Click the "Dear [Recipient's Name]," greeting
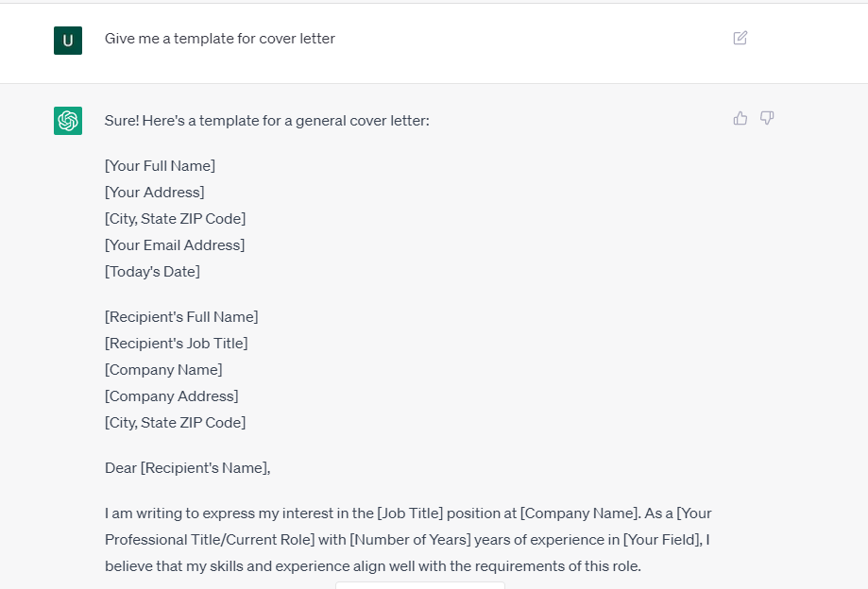The width and height of the screenshot is (868, 589). (187, 468)
